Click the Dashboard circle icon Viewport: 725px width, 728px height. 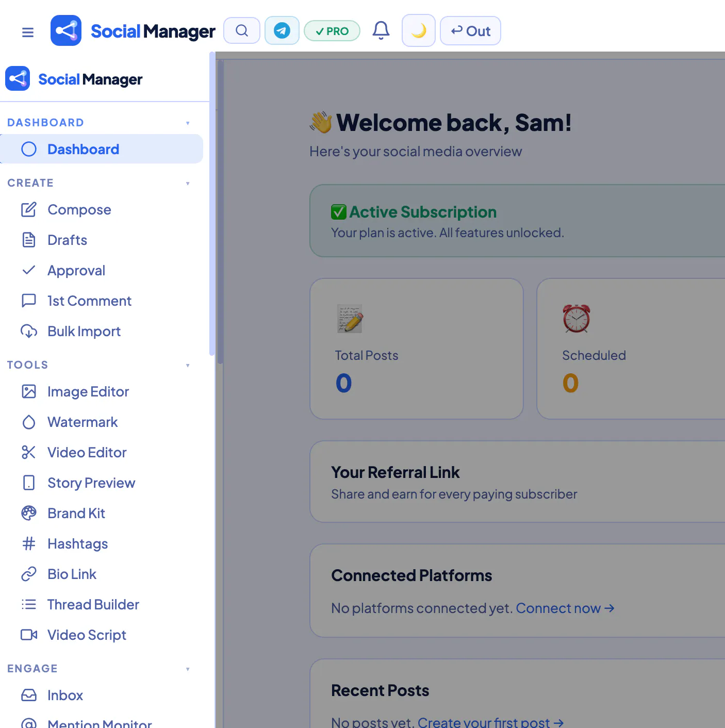pyautogui.click(x=29, y=149)
